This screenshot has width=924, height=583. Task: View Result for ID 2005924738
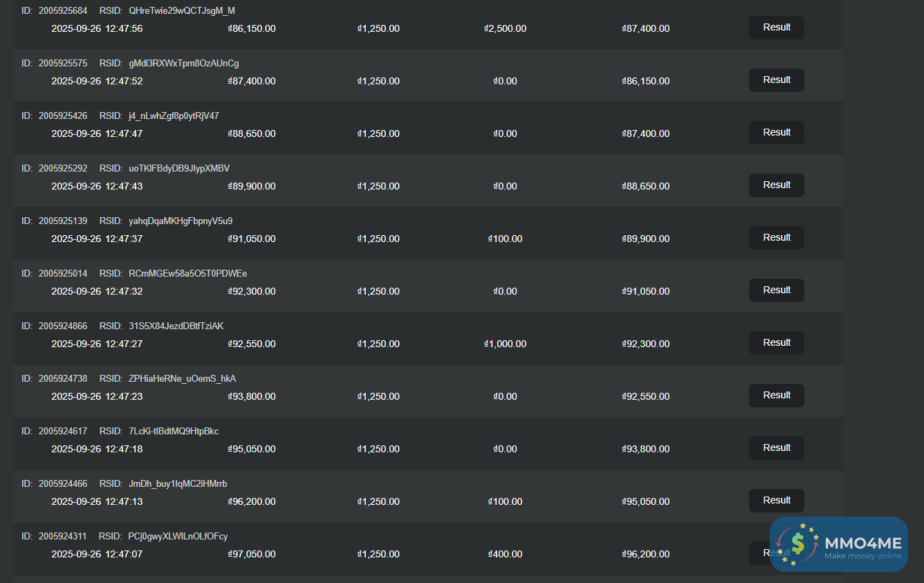pyautogui.click(x=776, y=396)
